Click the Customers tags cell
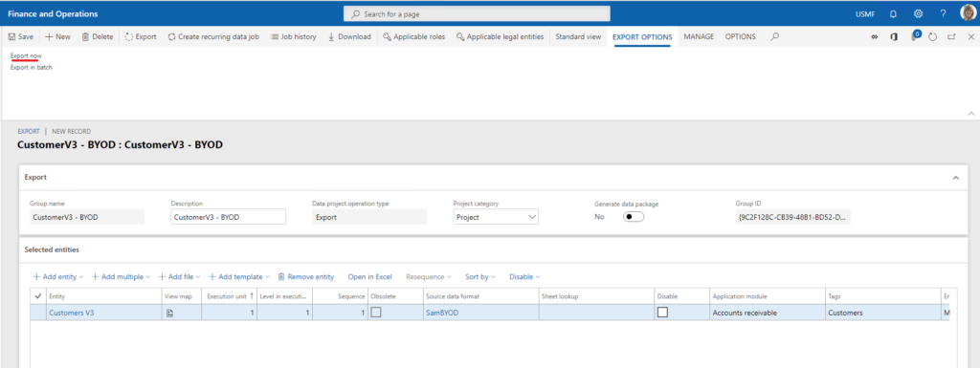Screen dimensions: 980x368 click(882, 314)
